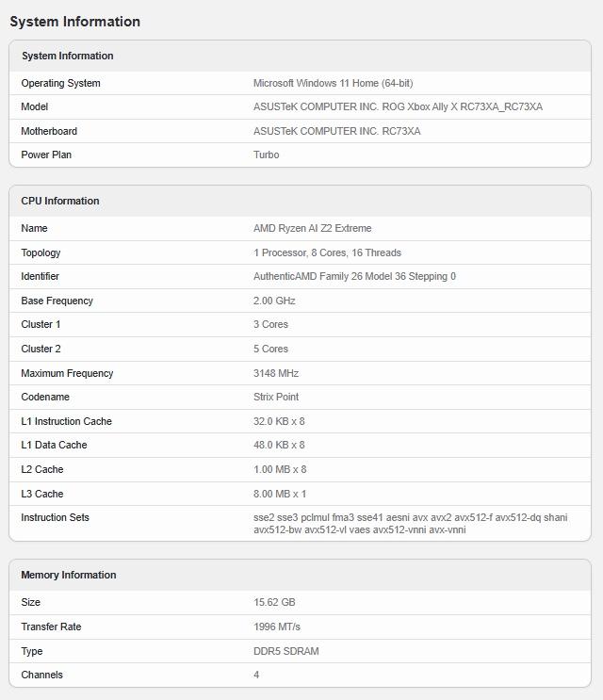Select the Turbo power plan value
Viewport: 603px width, 700px height.
click(x=266, y=155)
